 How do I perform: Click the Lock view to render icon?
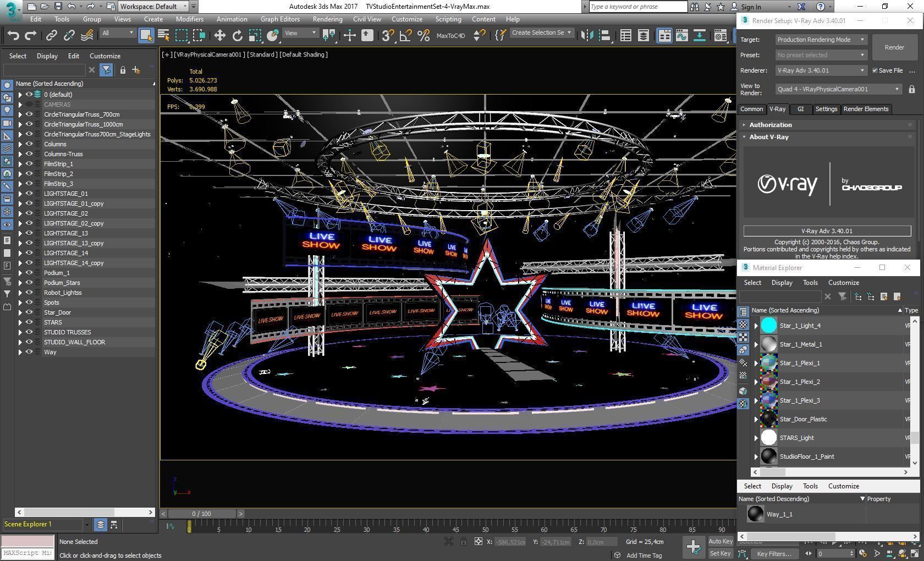click(x=911, y=89)
